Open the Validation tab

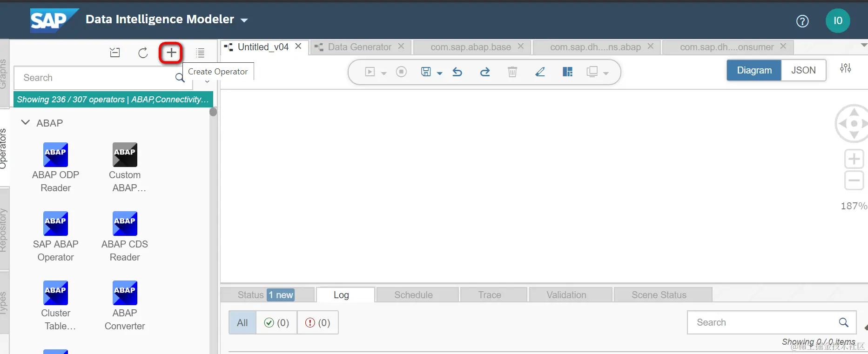tap(570, 295)
